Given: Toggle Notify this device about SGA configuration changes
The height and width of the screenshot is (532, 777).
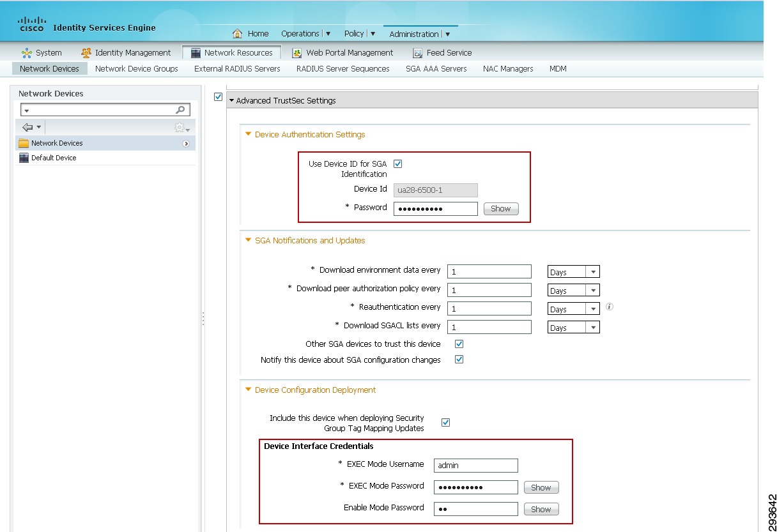Looking at the screenshot, I should [459, 360].
